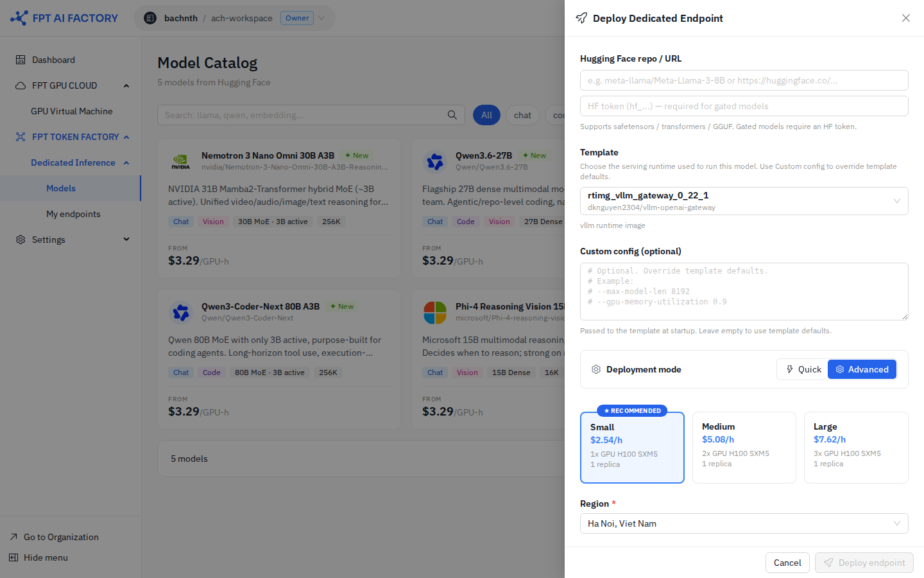This screenshot has width=924, height=578.
Task: Click Go to Organization link
Action: [x=61, y=537]
